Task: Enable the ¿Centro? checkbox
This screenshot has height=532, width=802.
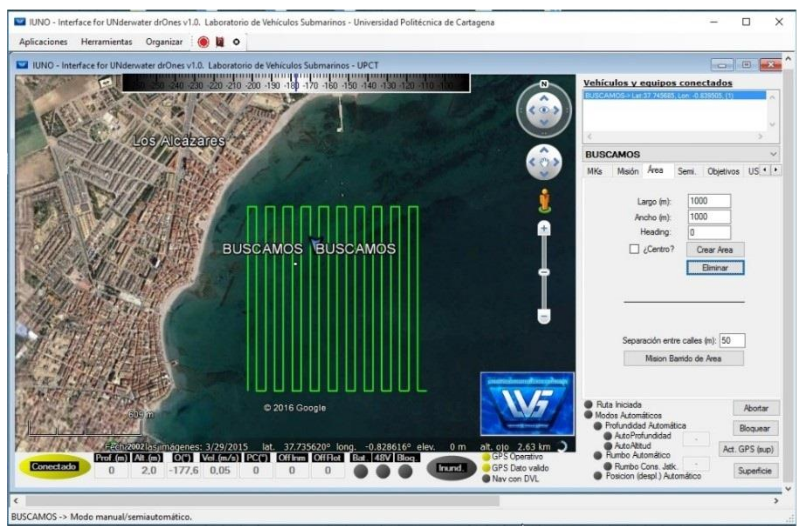Action: point(634,249)
